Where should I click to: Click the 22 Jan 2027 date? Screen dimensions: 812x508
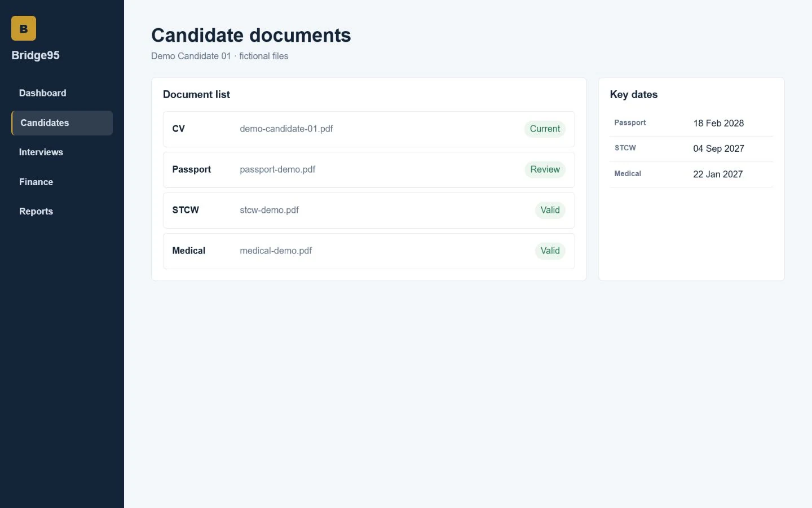click(x=718, y=174)
